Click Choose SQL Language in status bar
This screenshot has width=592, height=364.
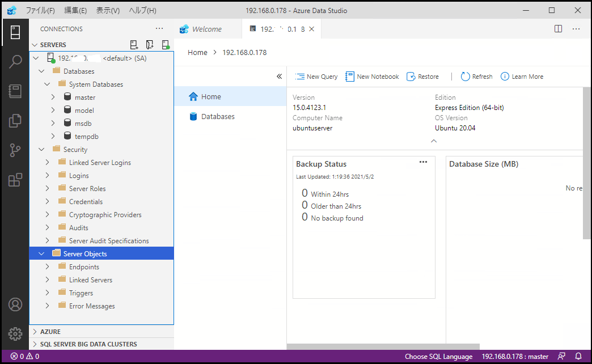438,356
